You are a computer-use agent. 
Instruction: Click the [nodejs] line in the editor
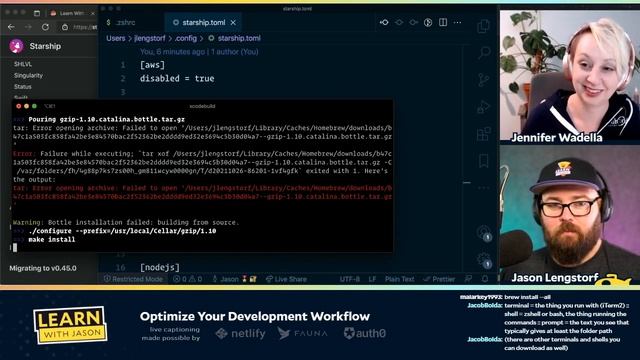coord(160,267)
